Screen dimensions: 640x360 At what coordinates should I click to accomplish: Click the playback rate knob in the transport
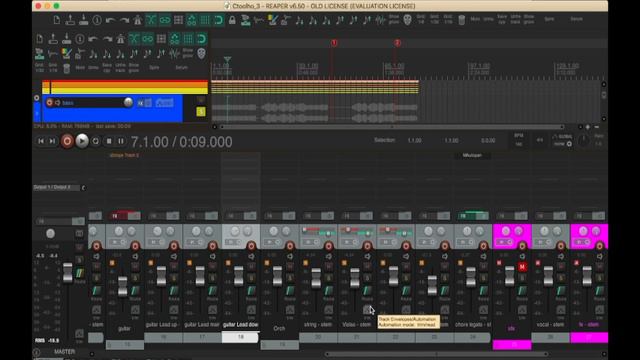tap(584, 141)
